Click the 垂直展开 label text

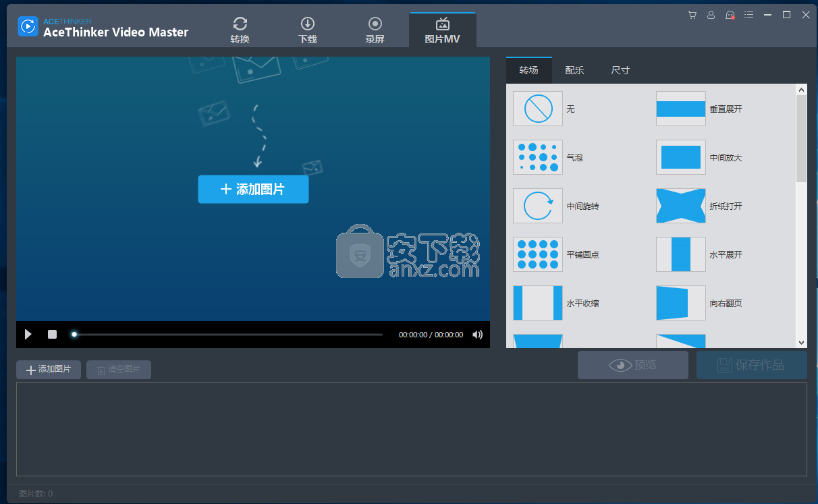[726, 109]
